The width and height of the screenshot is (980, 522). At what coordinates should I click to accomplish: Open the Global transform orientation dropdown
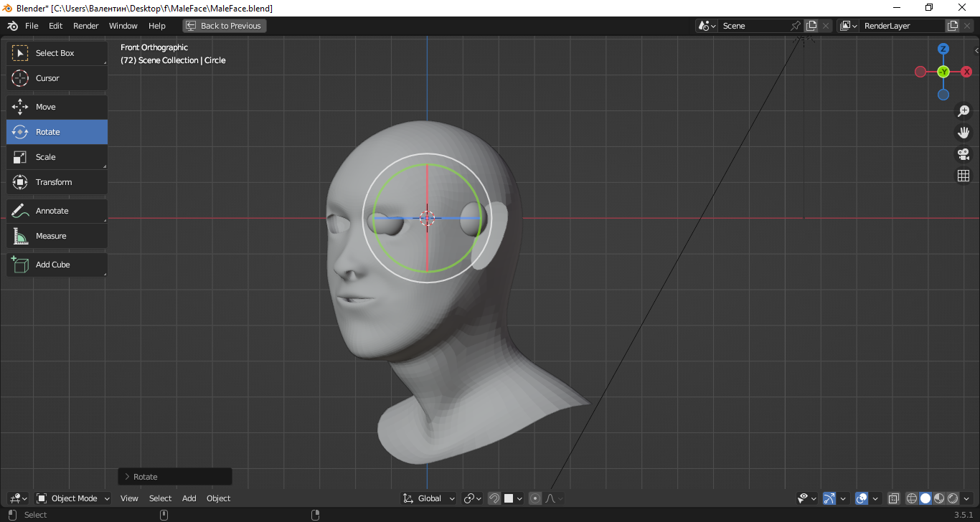429,498
